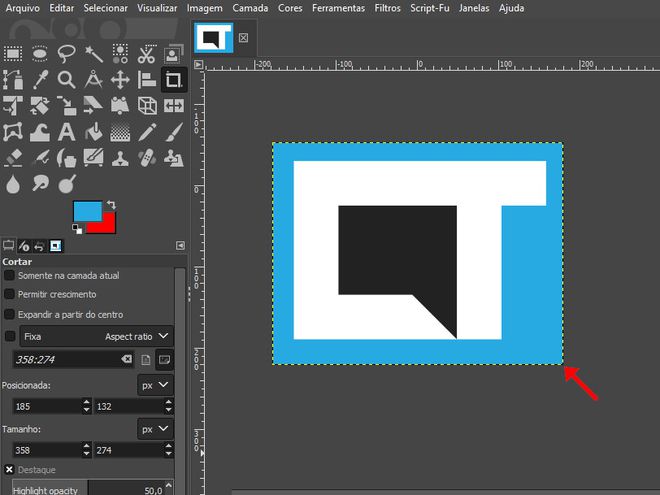Click the blue foreground color swatch
This screenshot has height=495, width=660.
pos(88,210)
